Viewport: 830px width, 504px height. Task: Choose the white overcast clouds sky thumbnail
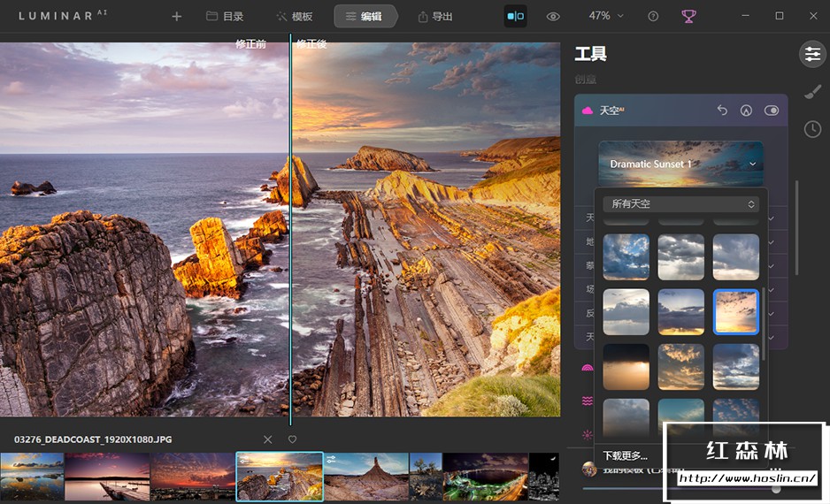(x=680, y=257)
